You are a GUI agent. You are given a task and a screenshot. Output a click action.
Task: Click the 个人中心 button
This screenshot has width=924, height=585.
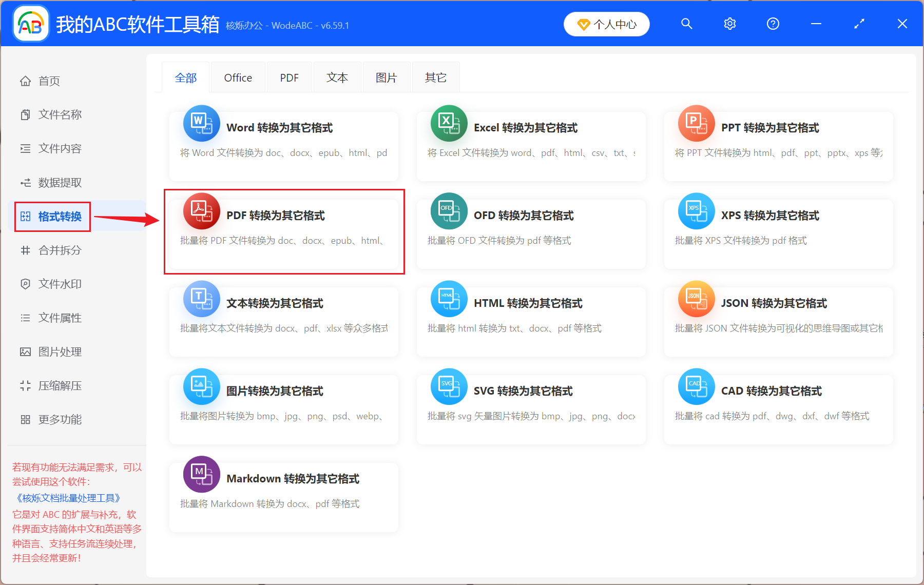pos(606,24)
